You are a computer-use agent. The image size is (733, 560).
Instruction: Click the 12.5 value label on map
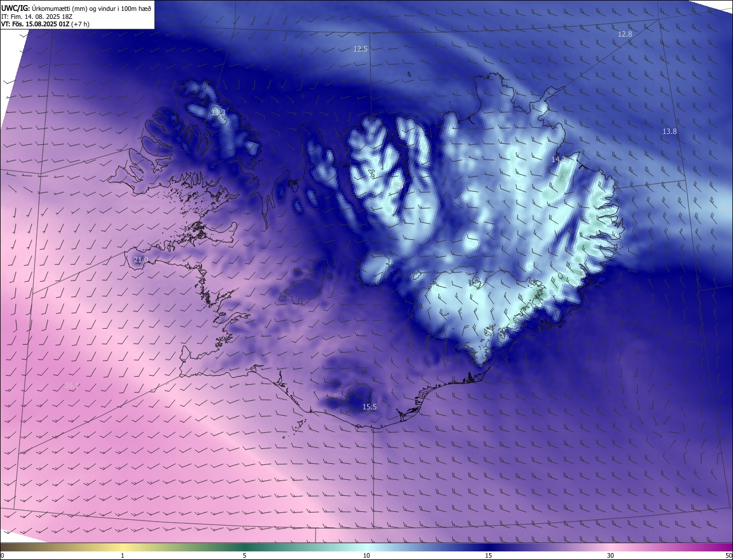[360, 49]
